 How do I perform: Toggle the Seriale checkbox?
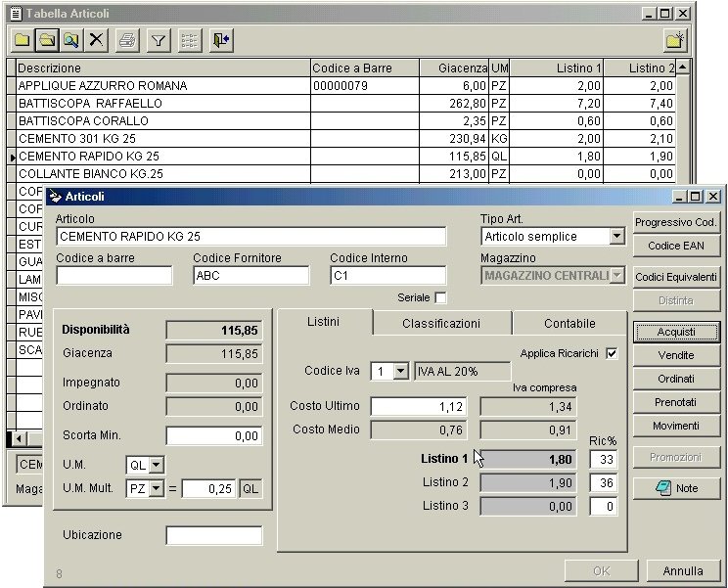pyautogui.click(x=440, y=297)
